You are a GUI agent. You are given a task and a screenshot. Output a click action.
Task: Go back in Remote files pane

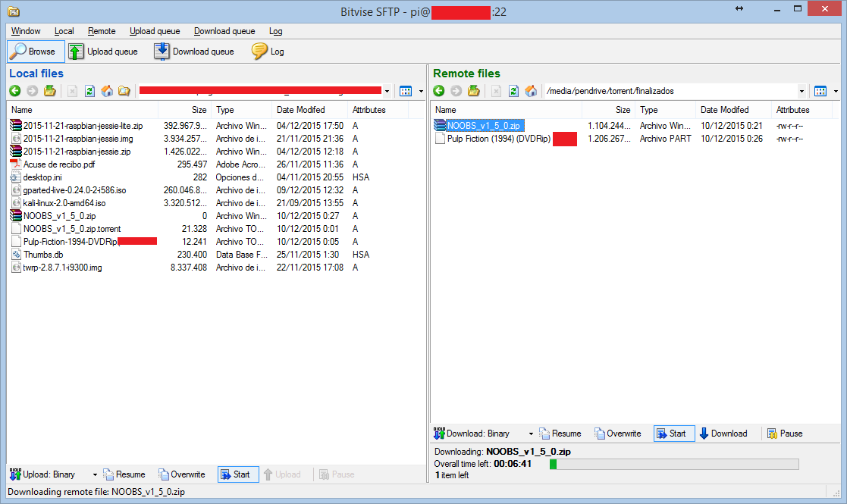439,91
